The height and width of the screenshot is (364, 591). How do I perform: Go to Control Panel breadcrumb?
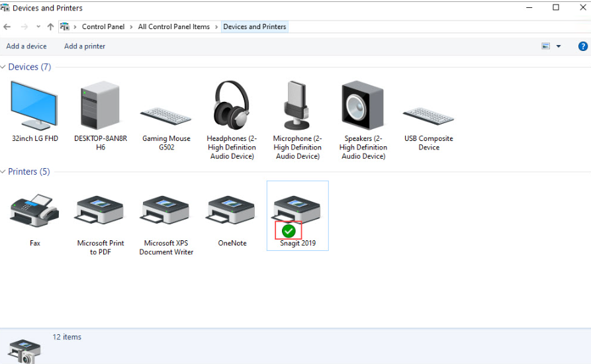[x=103, y=27]
